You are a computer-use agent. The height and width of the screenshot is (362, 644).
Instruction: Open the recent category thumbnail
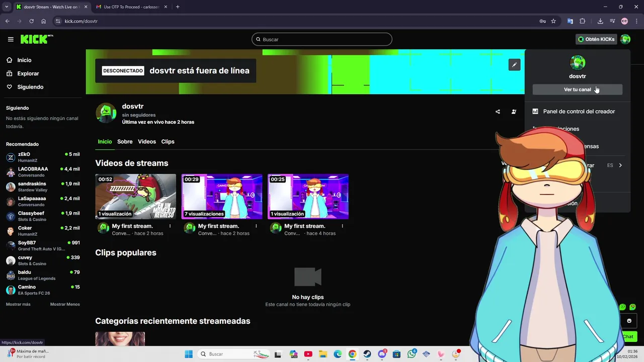tap(120, 339)
